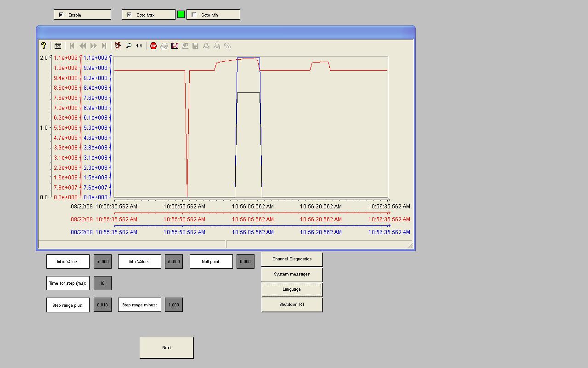Image resolution: width=588 pixels, height=368 pixels.
Task: Open System messages
Action: (x=292, y=274)
